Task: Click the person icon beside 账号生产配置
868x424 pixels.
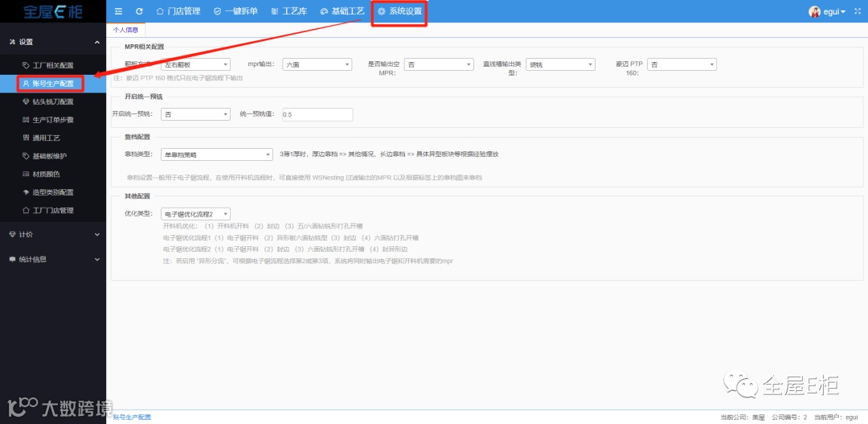Action: 26,84
